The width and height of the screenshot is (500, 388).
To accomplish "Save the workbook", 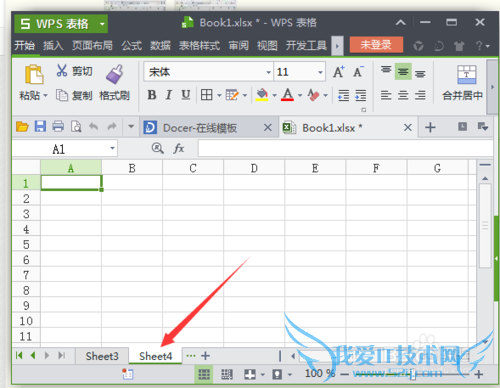I will 40,127.
